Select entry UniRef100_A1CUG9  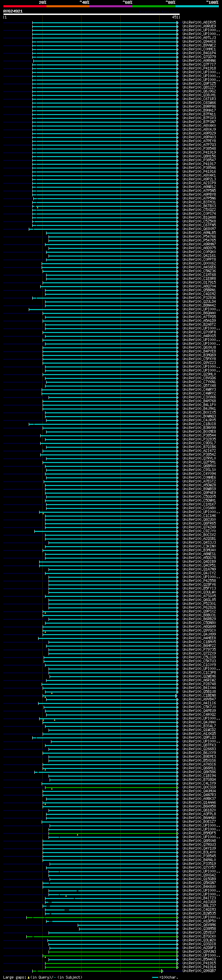(x=199, y=902)
